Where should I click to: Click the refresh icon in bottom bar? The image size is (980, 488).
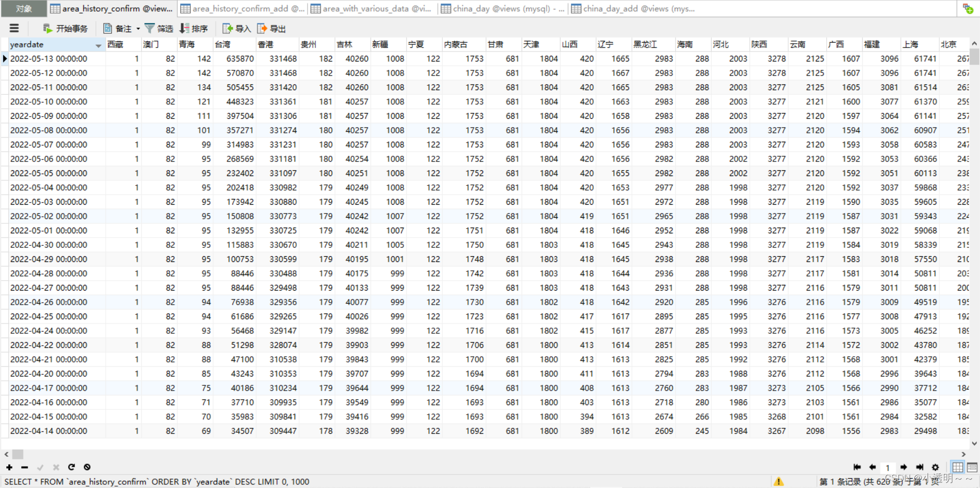(71, 467)
